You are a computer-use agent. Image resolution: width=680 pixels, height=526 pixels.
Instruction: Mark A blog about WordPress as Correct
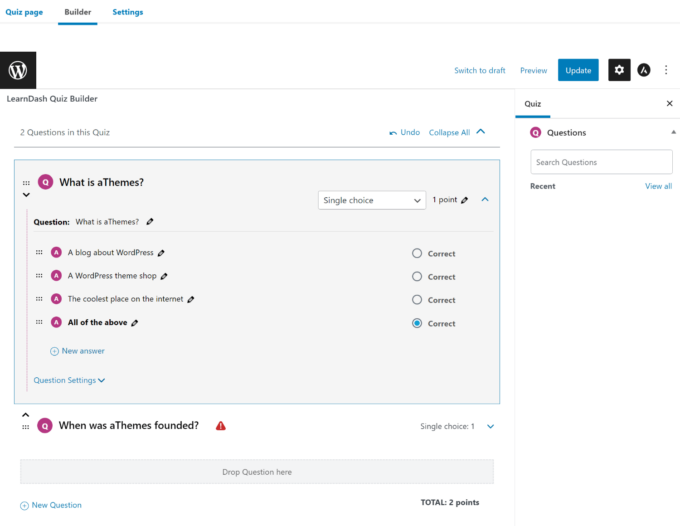click(x=417, y=253)
